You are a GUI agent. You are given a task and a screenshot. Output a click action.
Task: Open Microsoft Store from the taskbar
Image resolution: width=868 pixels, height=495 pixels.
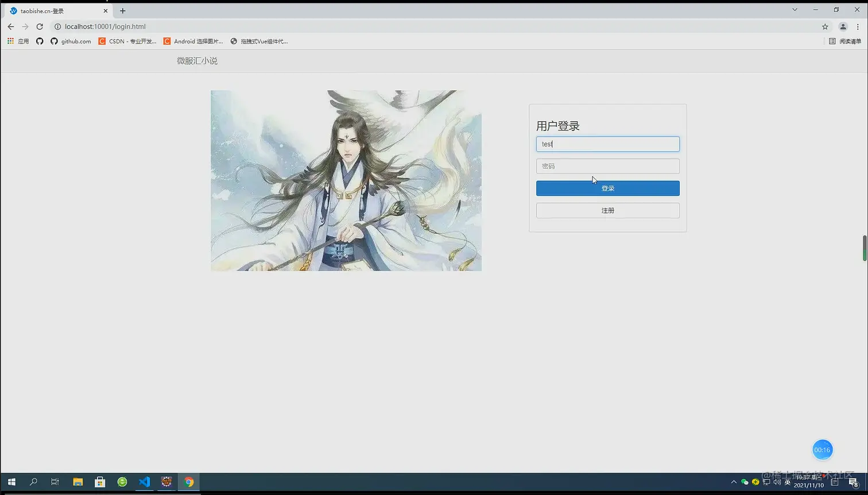point(100,482)
